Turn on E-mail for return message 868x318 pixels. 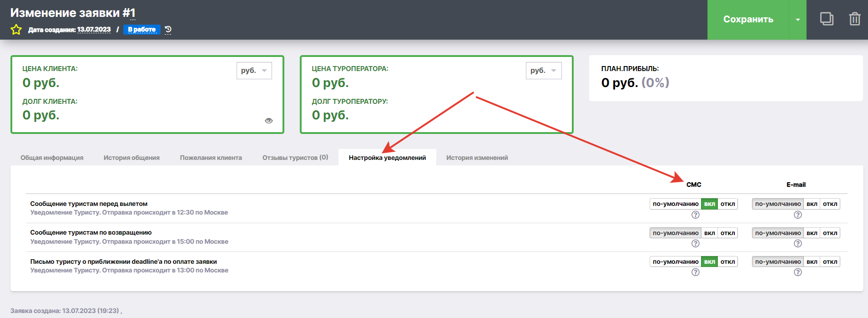click(812, 233)
